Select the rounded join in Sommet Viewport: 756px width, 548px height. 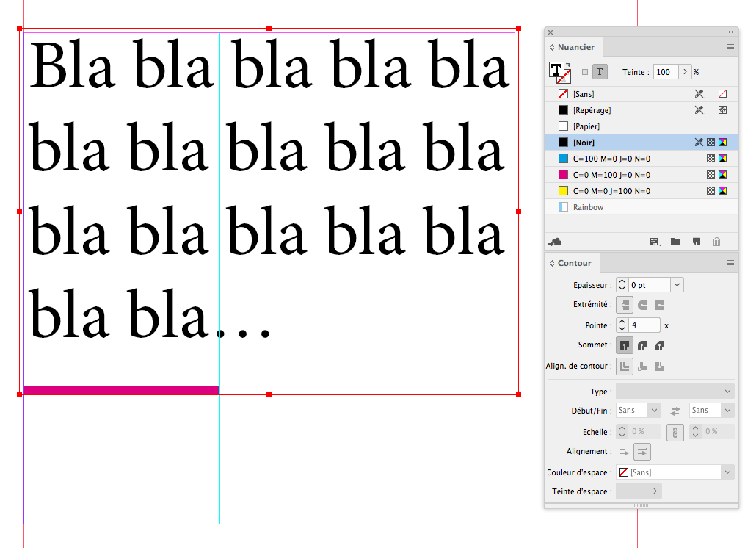click(641, 345)
